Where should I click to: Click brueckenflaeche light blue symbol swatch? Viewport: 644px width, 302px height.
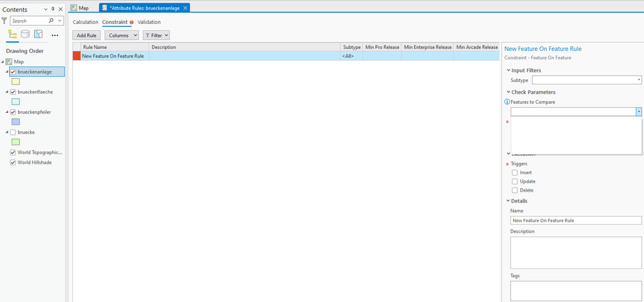pos(15,101)
